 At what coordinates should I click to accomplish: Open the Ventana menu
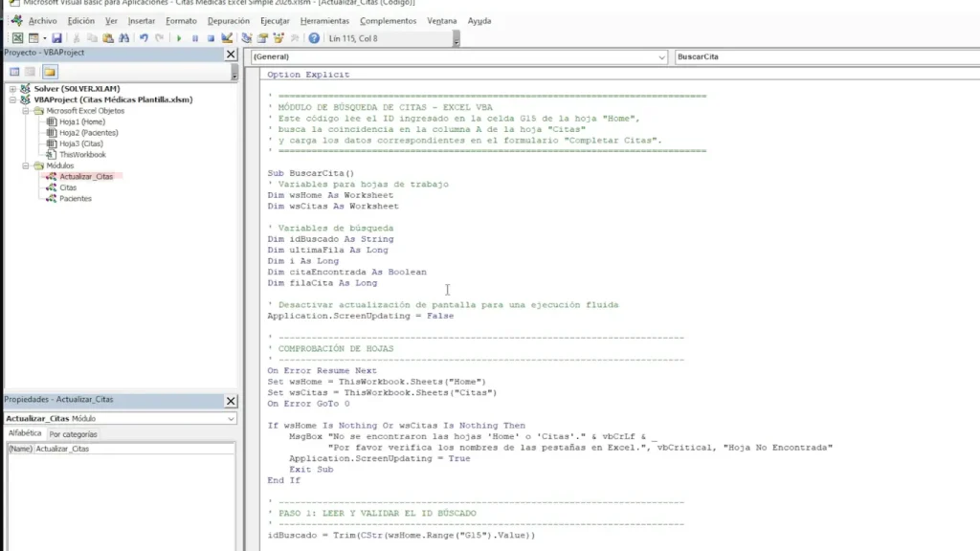442,21
